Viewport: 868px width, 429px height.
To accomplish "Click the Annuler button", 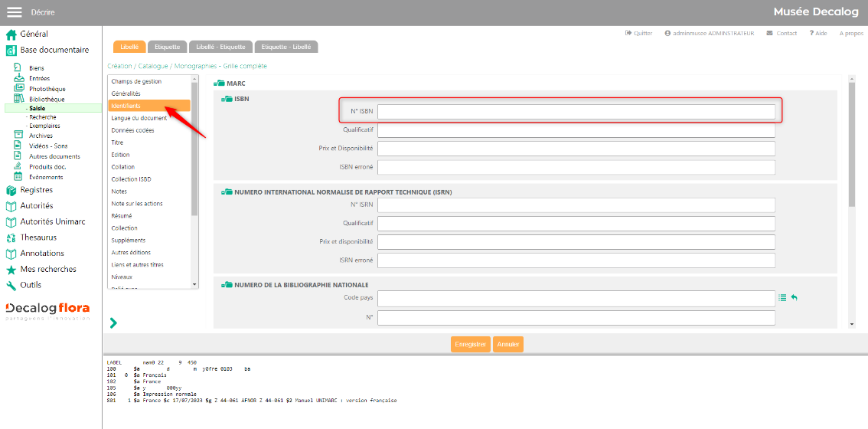I will (x=508, y=345).
